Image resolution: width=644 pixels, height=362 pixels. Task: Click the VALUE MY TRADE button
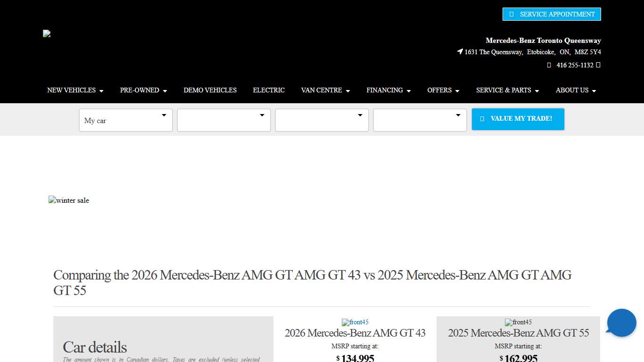tap(518, 119)
